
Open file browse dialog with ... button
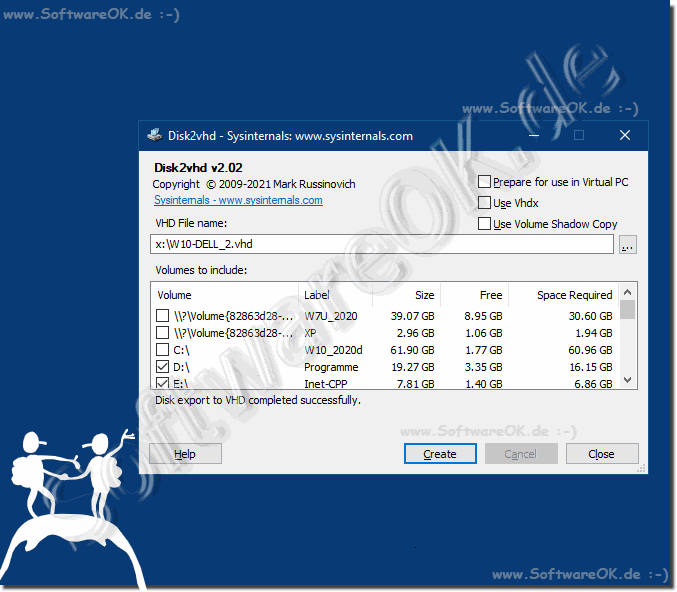[x=627, y=245]
